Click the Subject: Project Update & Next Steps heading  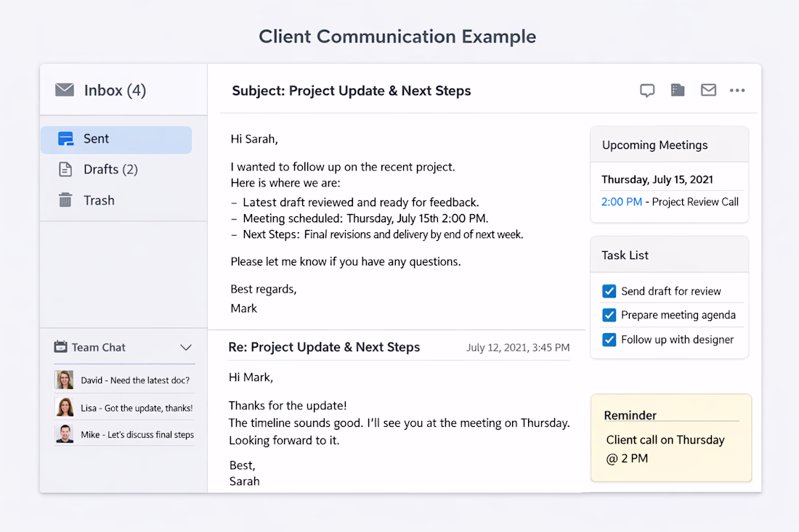(x=351, y=91)
